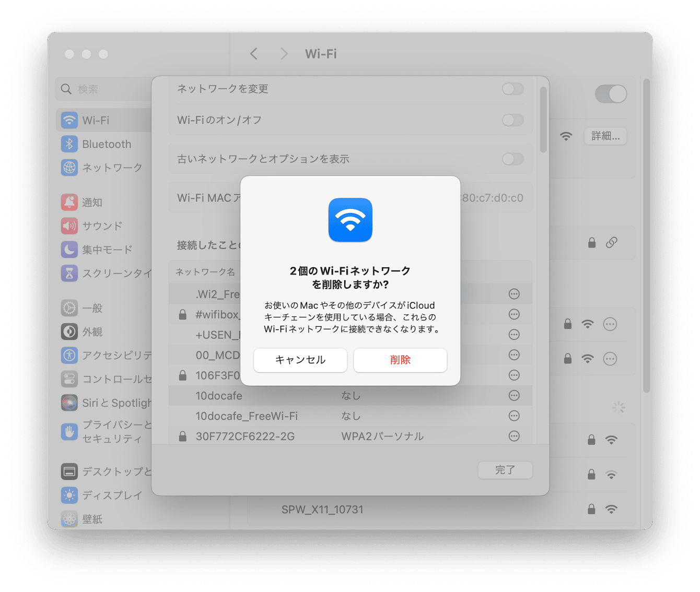Click the キャンセル button in the dialog

pyautogui.click(x=300, y=360)
